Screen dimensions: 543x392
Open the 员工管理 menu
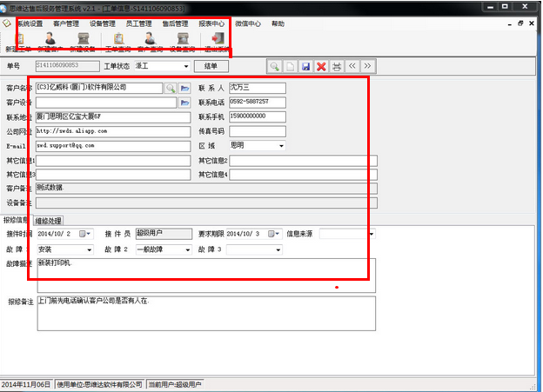click(139, 23)
